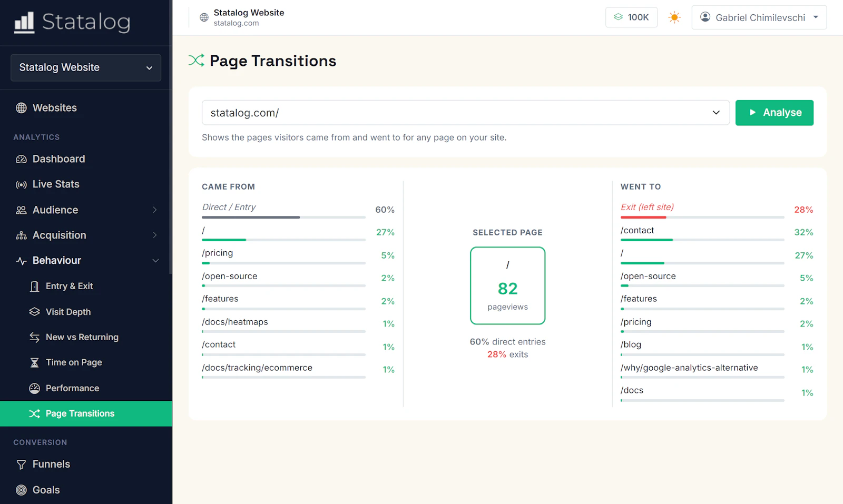Click /docs/heatmaps in Came From list
This screenshot has width=843, height=504.
[x=235, y=322]
